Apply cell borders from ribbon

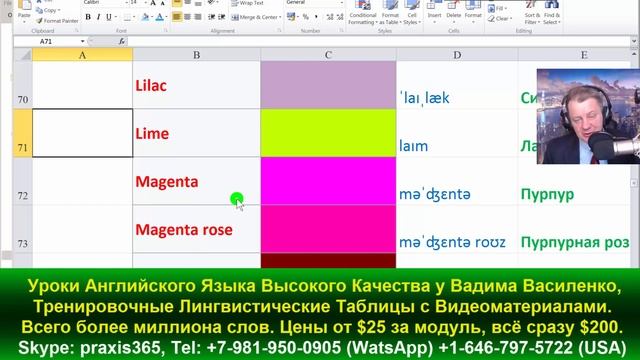point(127,17)
